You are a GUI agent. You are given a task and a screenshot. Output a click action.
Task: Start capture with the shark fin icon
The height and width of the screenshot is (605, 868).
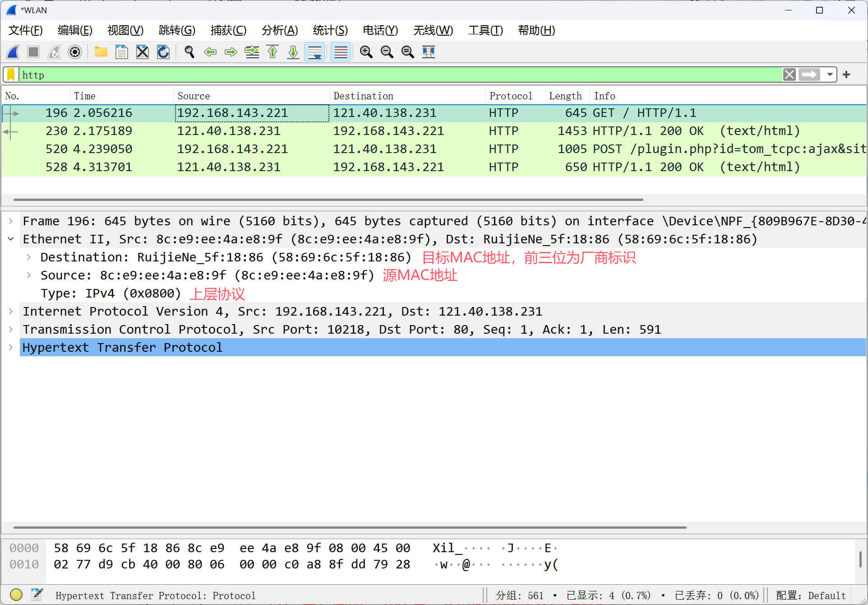point(13,52)
